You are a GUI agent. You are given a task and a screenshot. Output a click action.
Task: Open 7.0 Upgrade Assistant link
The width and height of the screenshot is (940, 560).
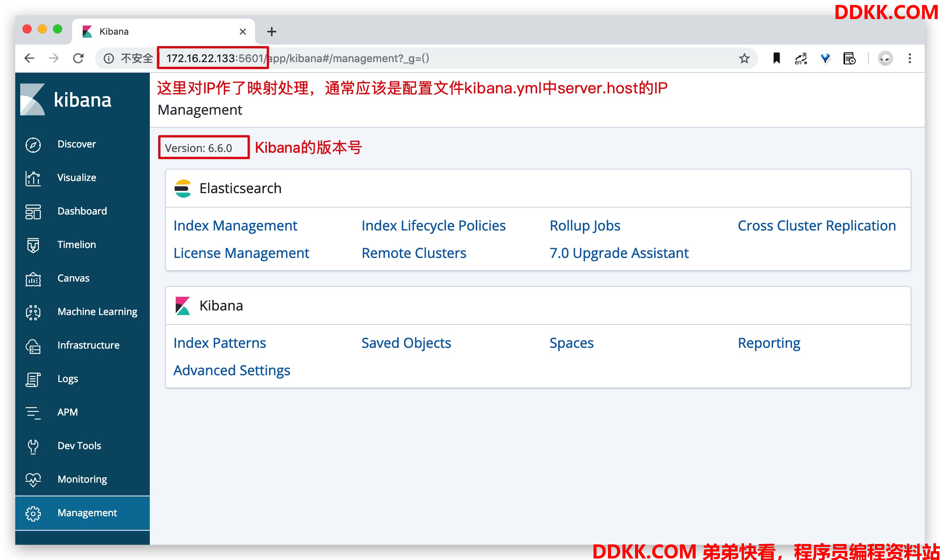619,253
